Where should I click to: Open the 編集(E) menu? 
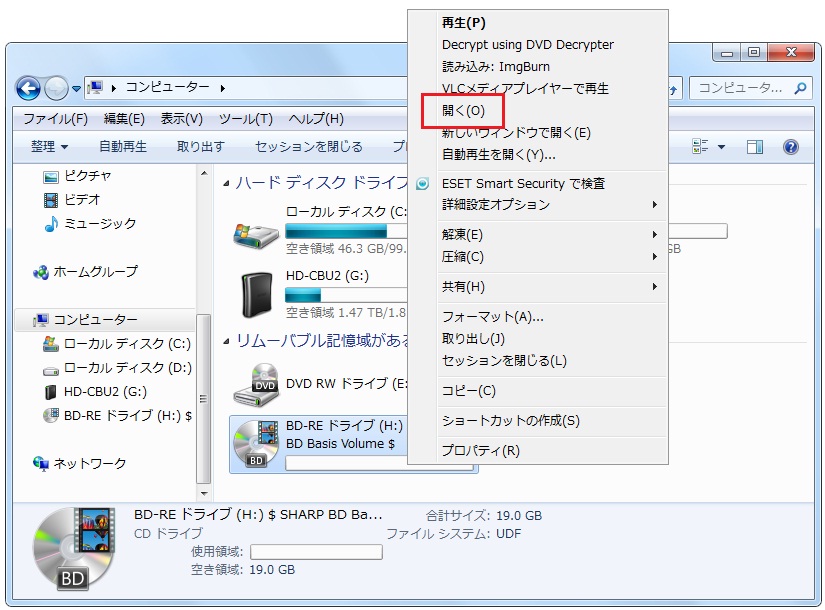[x=124, y=119]
